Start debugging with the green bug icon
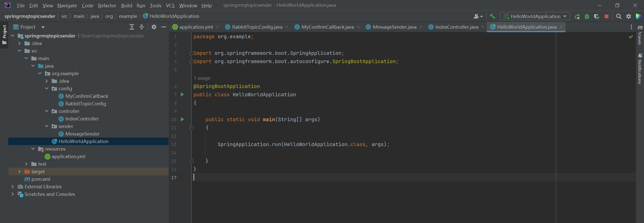The height and width of the screenshot is (223, 644). point(587,17)
